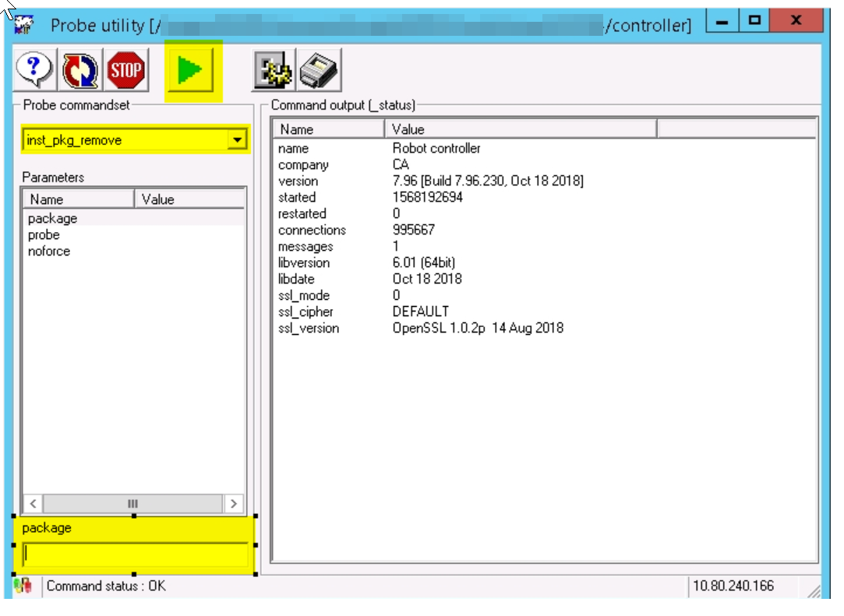Click the connection status icon in status bar

[23, 586]
